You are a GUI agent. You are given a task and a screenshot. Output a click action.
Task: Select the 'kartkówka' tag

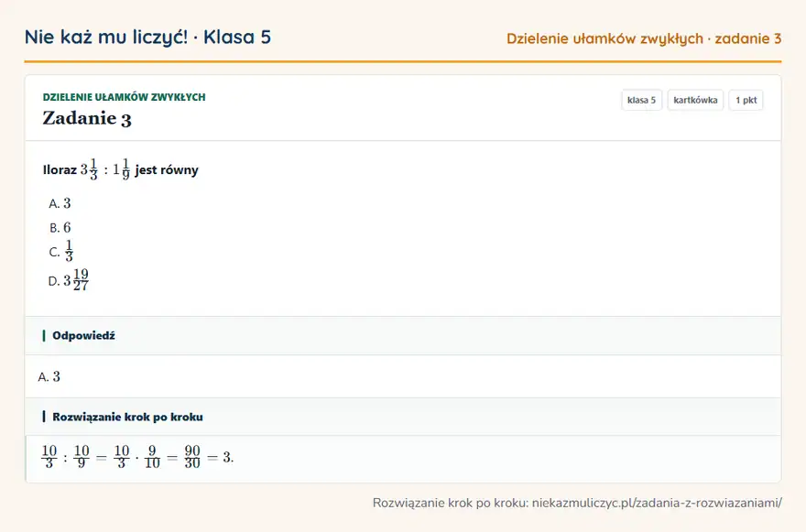tap(695, 100)
